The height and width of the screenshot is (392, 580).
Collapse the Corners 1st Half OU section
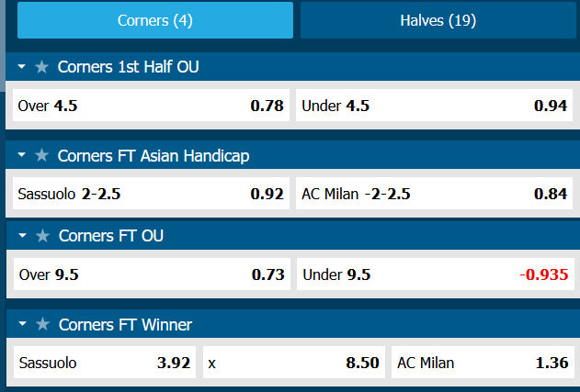(22, 67)
